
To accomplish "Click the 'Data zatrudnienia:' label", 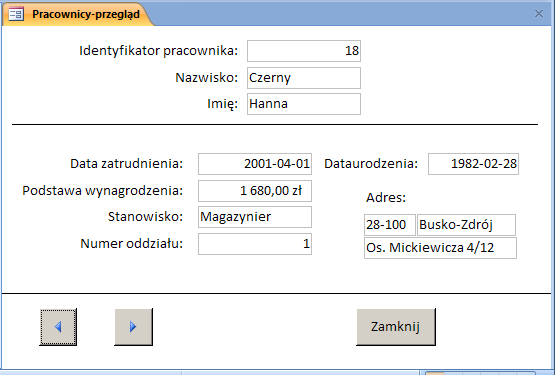I will coord(127,164).
